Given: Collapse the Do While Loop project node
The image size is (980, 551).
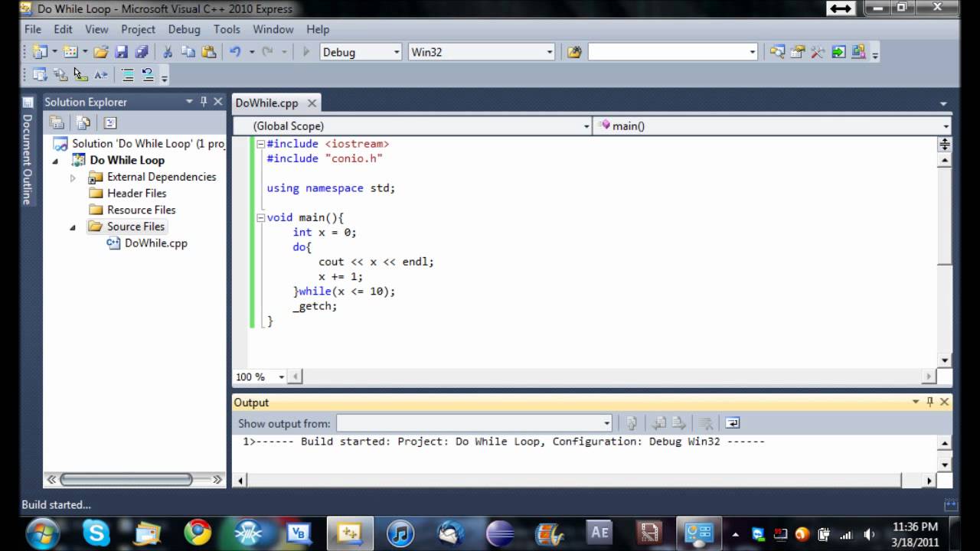Looking at the screenshot, I should pos(55,161).
